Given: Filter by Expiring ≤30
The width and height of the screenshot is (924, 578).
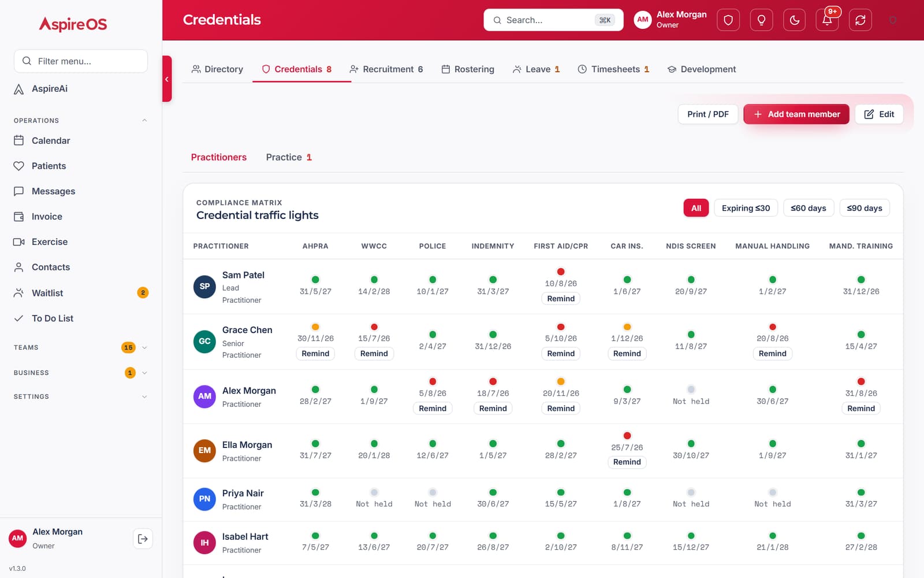Looking at the screenshot, I should (746, 208).
